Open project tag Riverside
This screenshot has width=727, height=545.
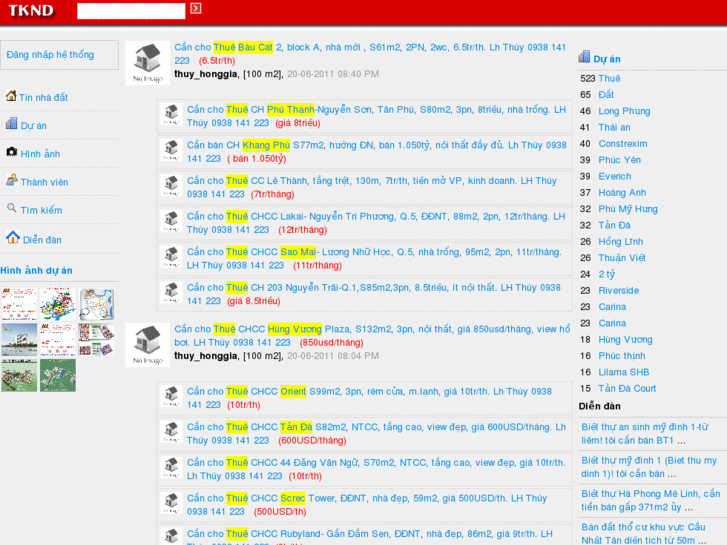click(x=619, y=290)
